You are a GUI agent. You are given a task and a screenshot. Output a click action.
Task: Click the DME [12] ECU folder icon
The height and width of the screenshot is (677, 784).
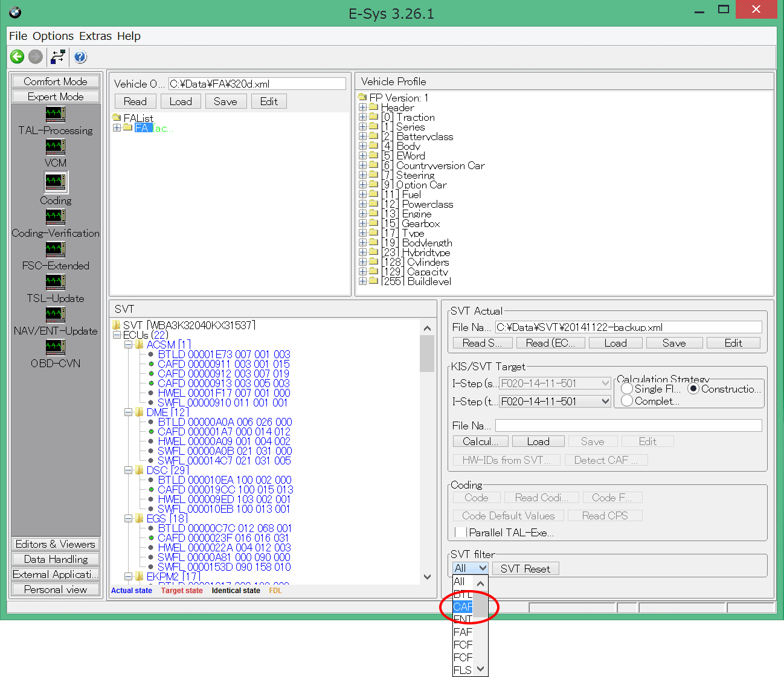pos(140,412)
